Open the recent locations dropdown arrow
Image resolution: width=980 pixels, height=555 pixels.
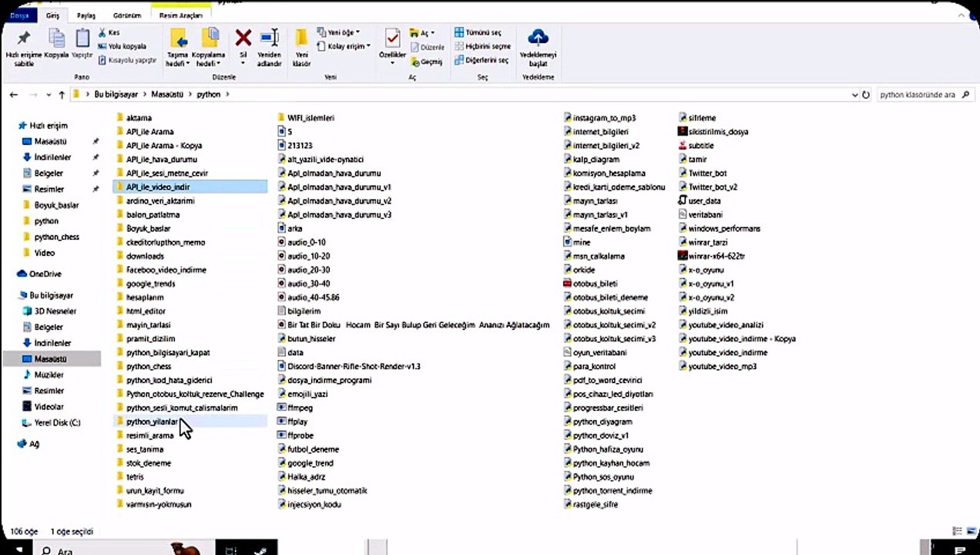click(x=49, y=95)
